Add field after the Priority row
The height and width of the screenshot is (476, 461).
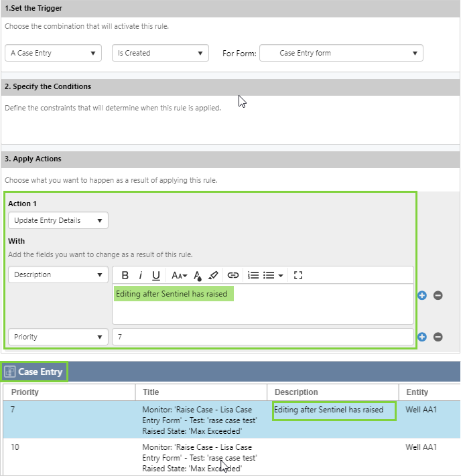click(422, 337)
